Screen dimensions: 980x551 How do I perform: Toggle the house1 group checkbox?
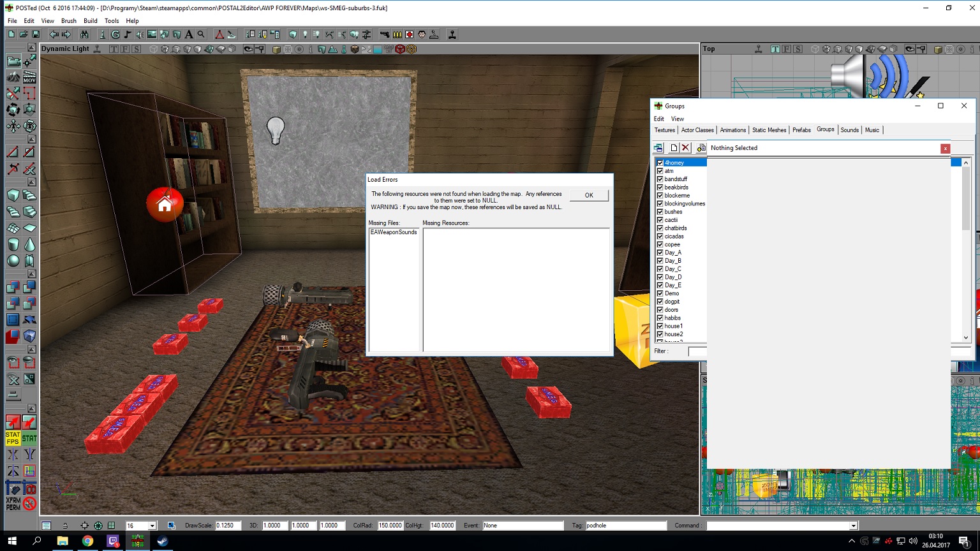(660, 326)
